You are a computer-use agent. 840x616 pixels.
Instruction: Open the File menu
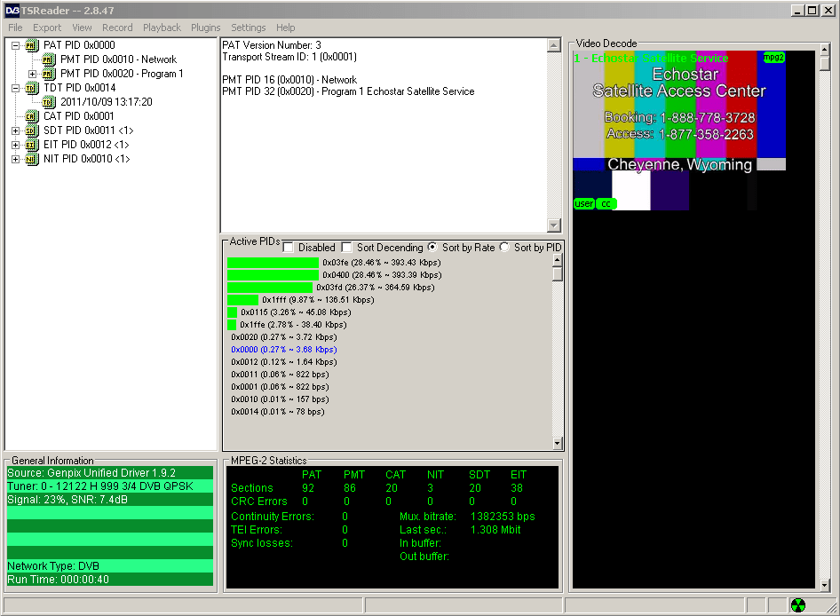15,28
